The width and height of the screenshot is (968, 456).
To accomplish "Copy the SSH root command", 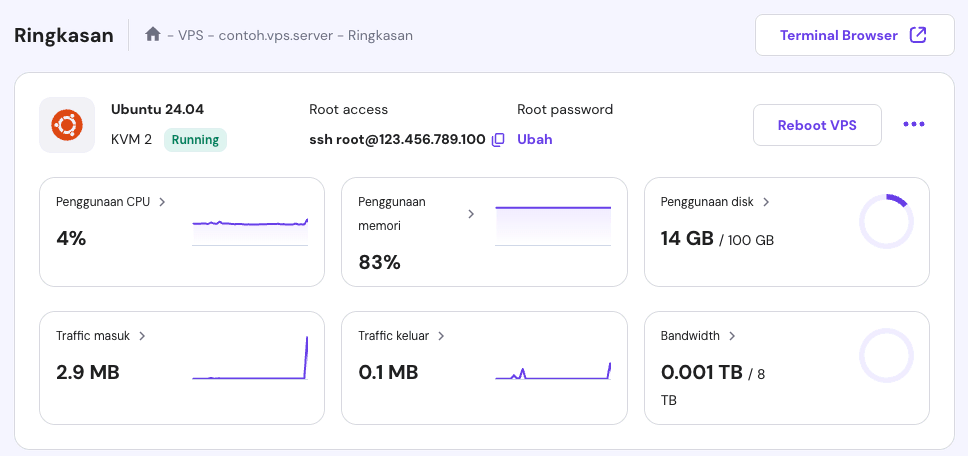I will pyautogui.click(x=498, y=140).
